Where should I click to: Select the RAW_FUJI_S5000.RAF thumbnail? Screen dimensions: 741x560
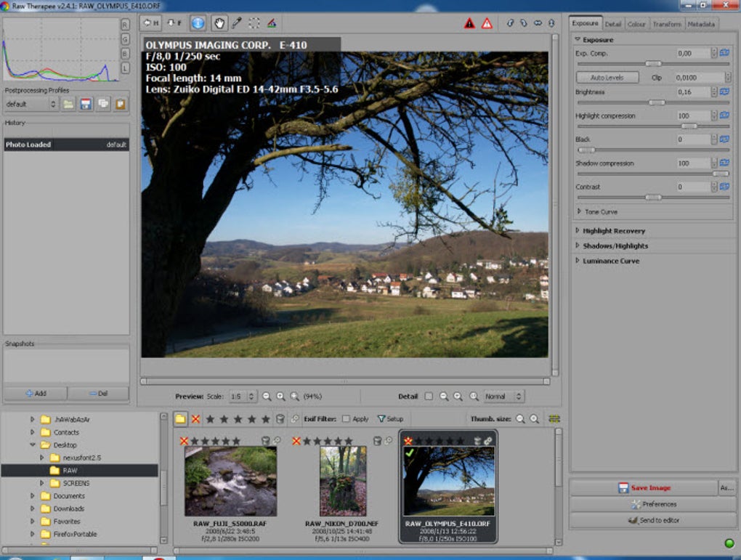230,482
